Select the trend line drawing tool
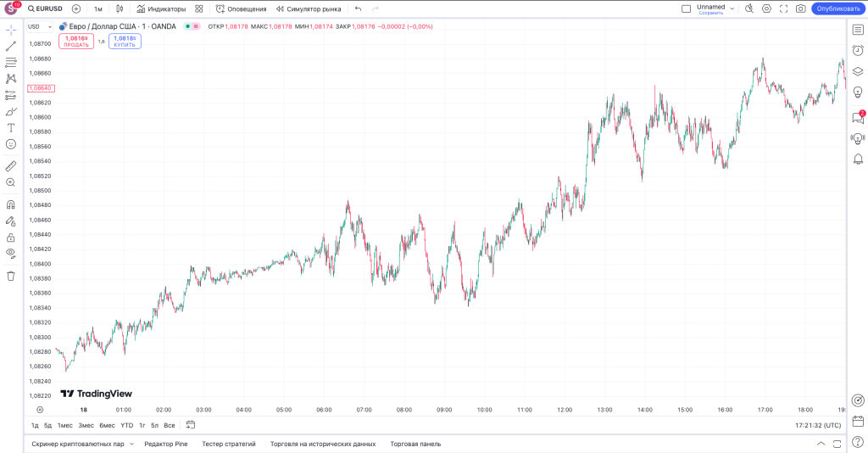The width and height of the screenshot is (868, 453). 10,47
